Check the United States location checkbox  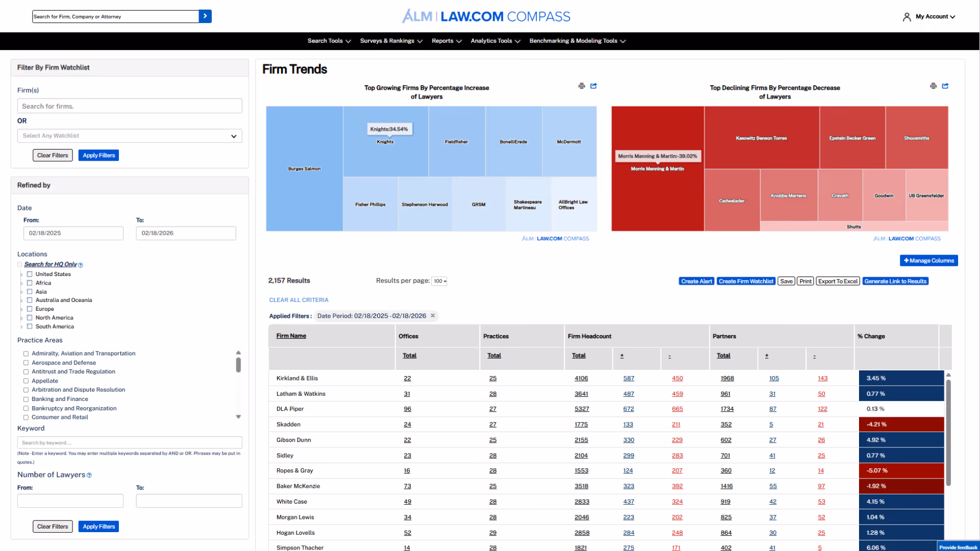(30, 274)
